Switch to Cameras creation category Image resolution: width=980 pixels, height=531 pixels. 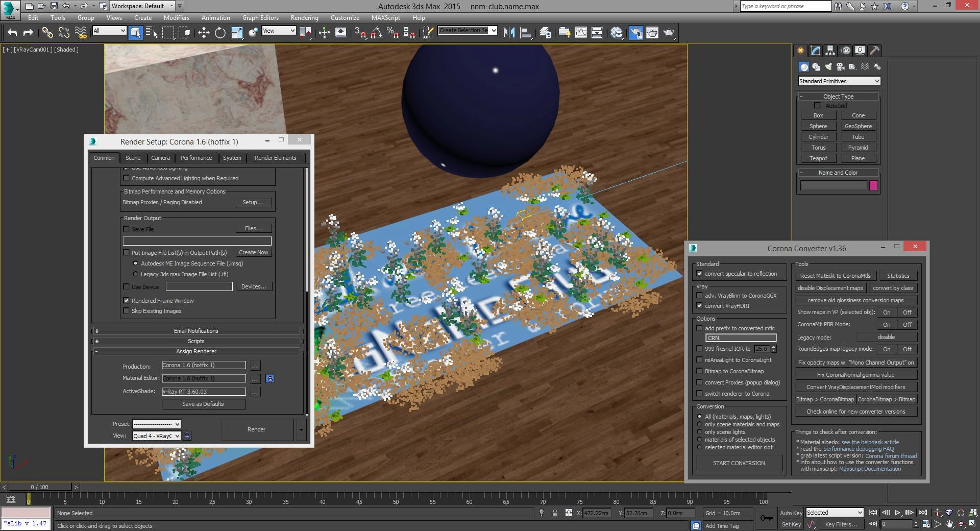pos(841,67)
